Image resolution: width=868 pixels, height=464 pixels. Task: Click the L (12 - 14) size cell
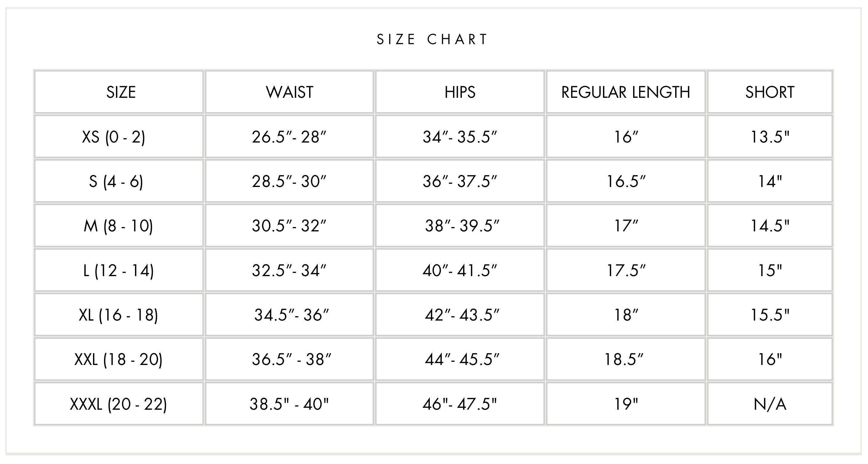click(119, 270)
